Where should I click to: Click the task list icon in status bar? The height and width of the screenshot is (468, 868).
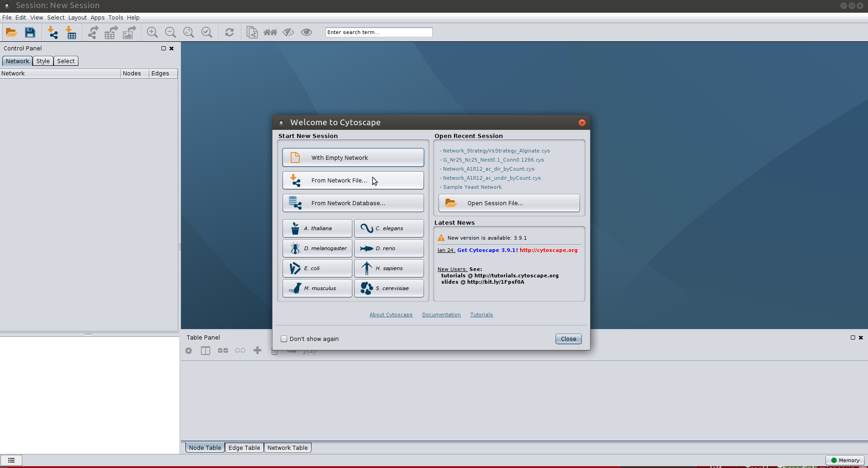tap(11, 460)
